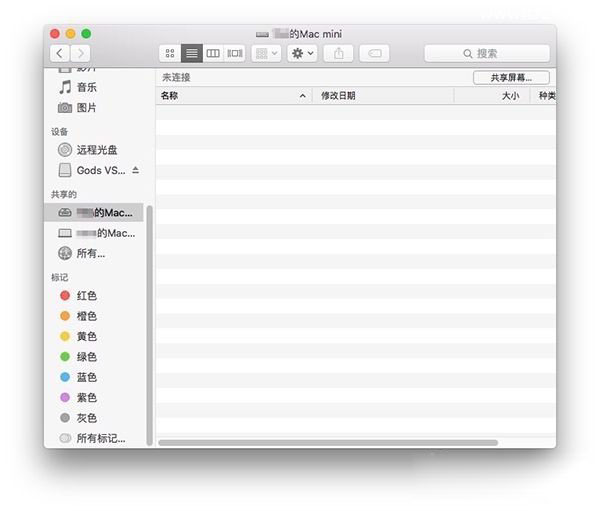The height and width of the screenshot is (511, 600).
Task: Switch to icon view
Action: tap(170, 53)
